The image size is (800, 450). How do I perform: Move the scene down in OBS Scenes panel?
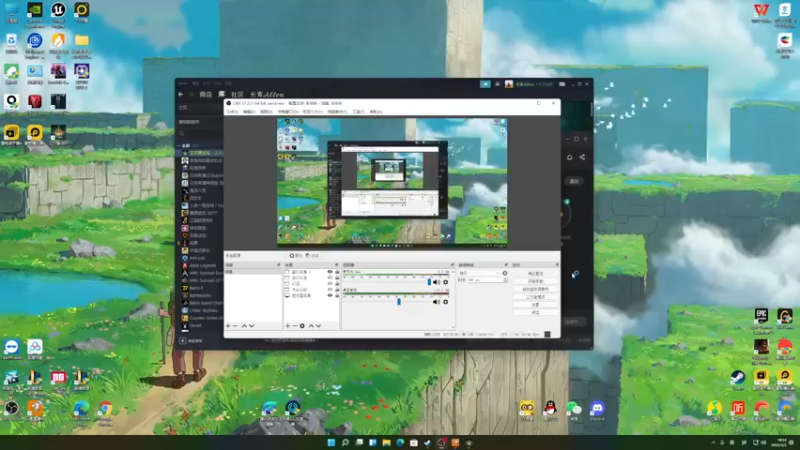(252, 326)
